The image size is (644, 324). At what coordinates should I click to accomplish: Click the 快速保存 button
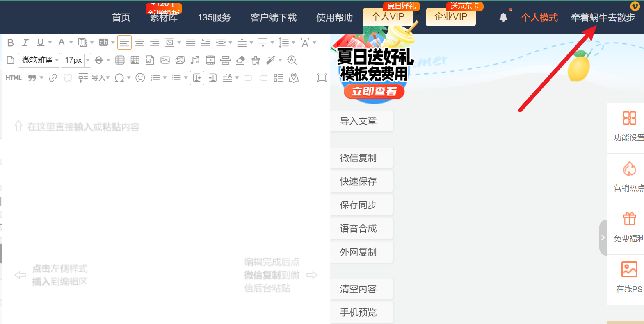(362, 181)
